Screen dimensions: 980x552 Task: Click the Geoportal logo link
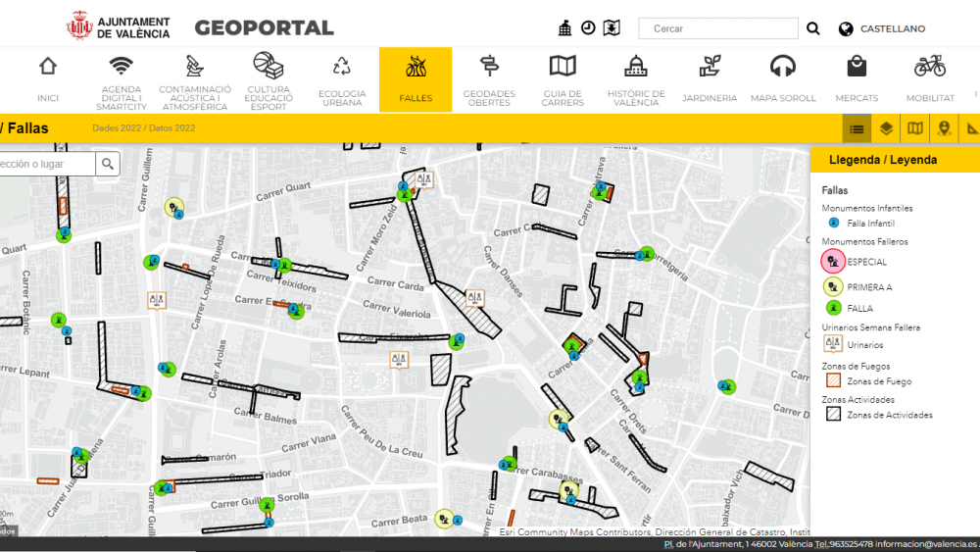(x=264, y=27)
